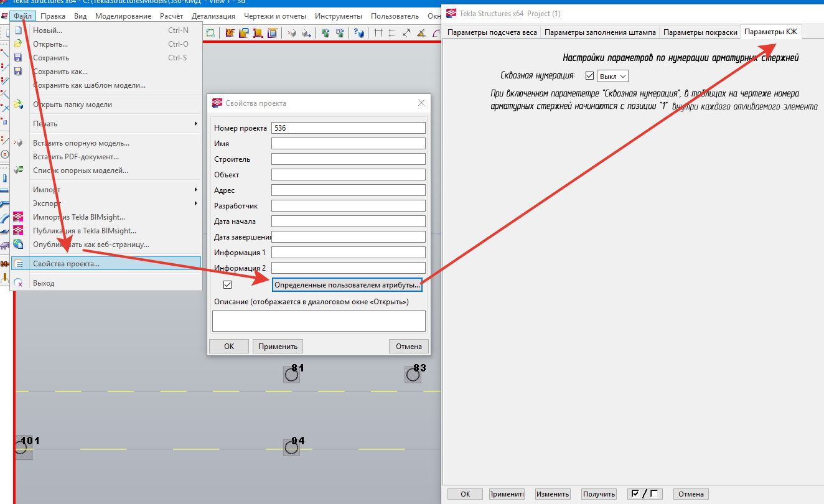The width and height of the screenshot is (824, 504).
Task: Open the Правка menu
Action: 53,16
